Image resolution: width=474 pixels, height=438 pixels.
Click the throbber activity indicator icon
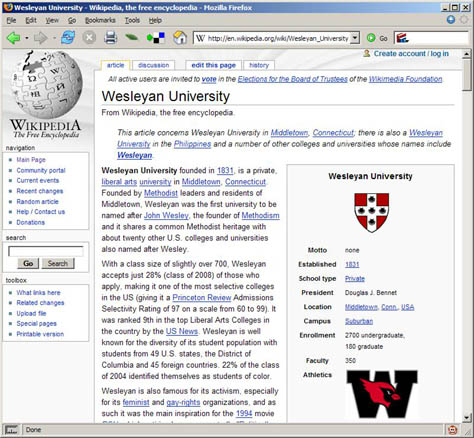(x=464, y=20)
